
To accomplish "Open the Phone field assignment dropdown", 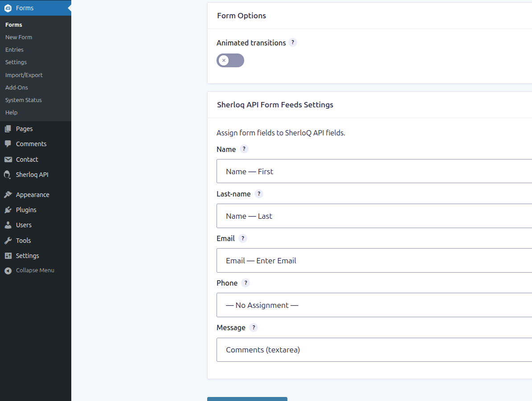I will pos(374,305).
